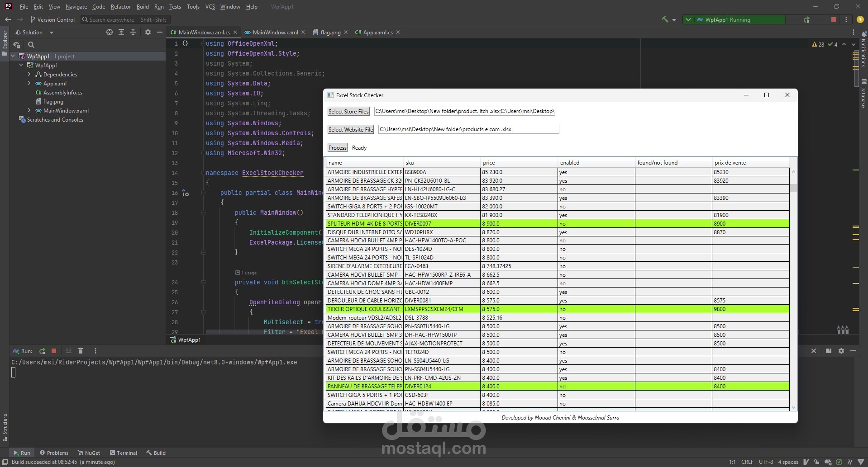The image size is (868, 467).
Task: Click the 'price' column header
Action: coord(519,162)
